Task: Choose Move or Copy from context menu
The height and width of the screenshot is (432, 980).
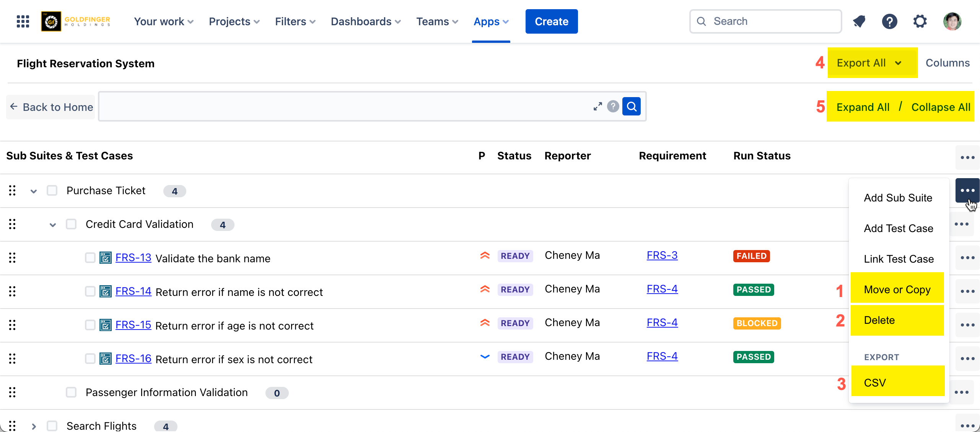Action: tap(897, 289)
